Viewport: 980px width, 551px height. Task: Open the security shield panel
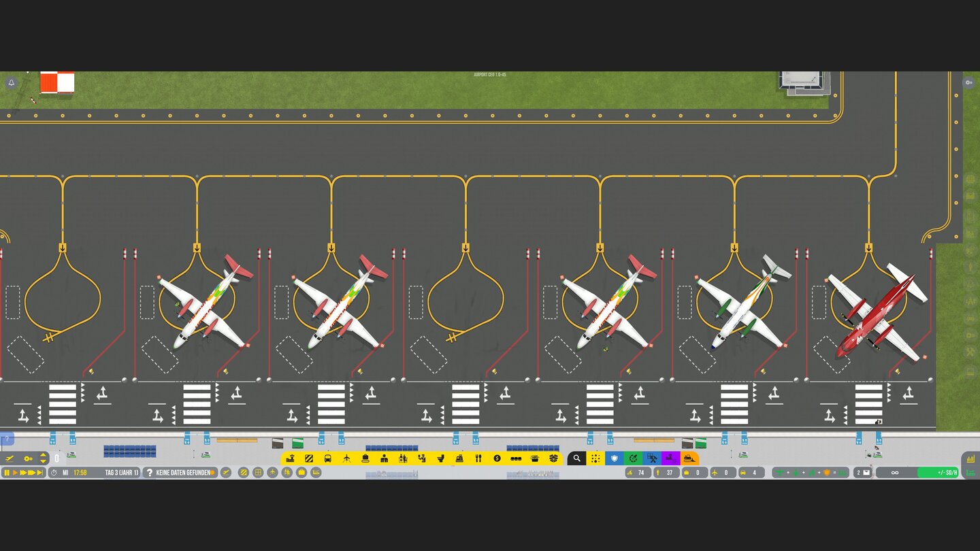point(615,459)
